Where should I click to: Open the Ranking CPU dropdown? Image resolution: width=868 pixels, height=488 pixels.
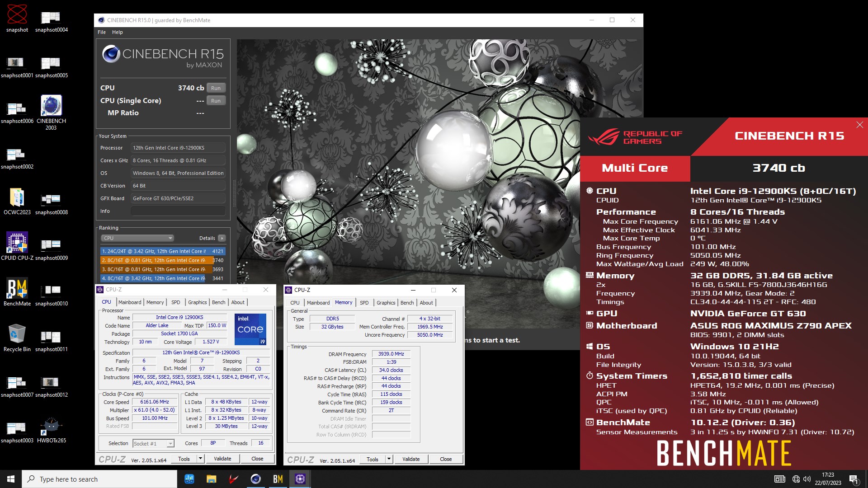click(137, 238)
